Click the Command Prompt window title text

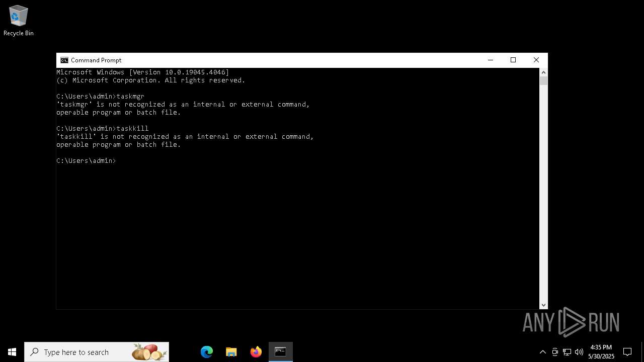pos(96,60)
